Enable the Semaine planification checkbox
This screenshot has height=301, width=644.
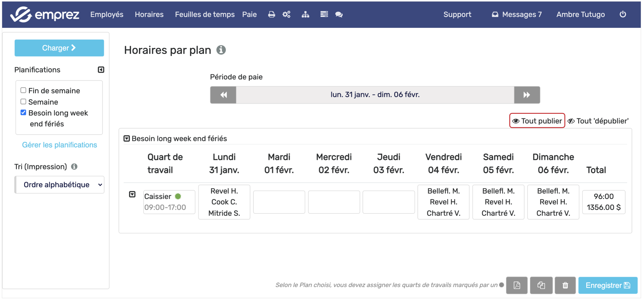pos(23,102)
